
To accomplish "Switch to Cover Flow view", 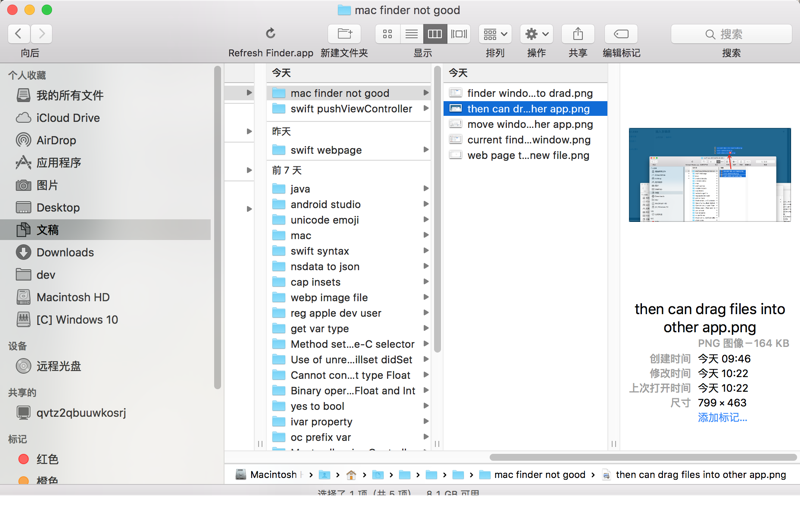I will [x=459, y=34].
